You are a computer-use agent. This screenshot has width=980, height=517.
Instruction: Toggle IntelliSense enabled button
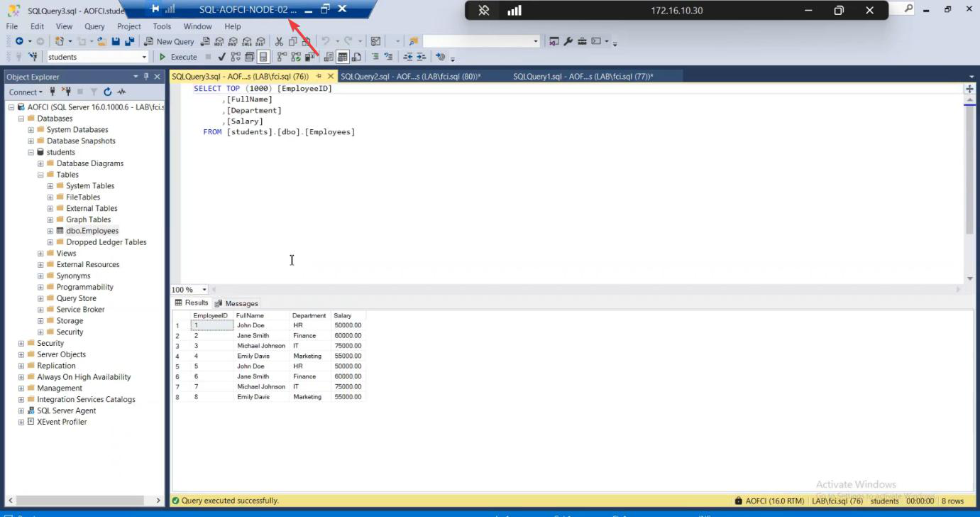[x=263, y=57]
